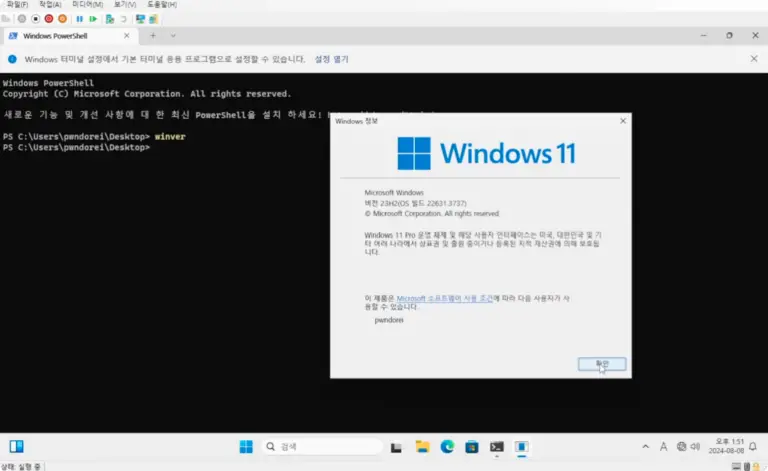The image size is (768, 471).
Task: Click the blue info icon in banner
Action: point(12,59)
